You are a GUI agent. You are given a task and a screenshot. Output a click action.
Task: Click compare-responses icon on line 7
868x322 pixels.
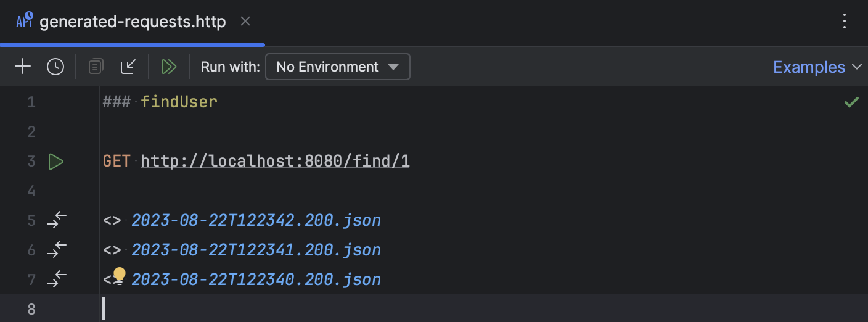57,279
